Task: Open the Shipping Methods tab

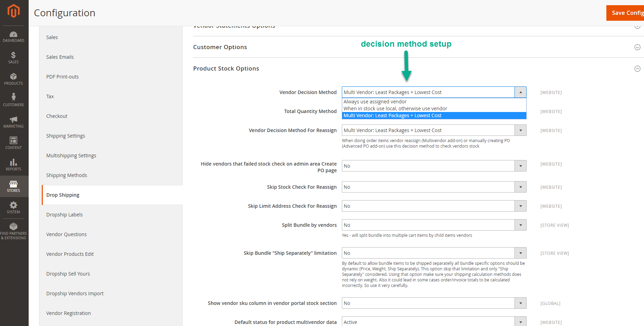Action: [111, 175]
